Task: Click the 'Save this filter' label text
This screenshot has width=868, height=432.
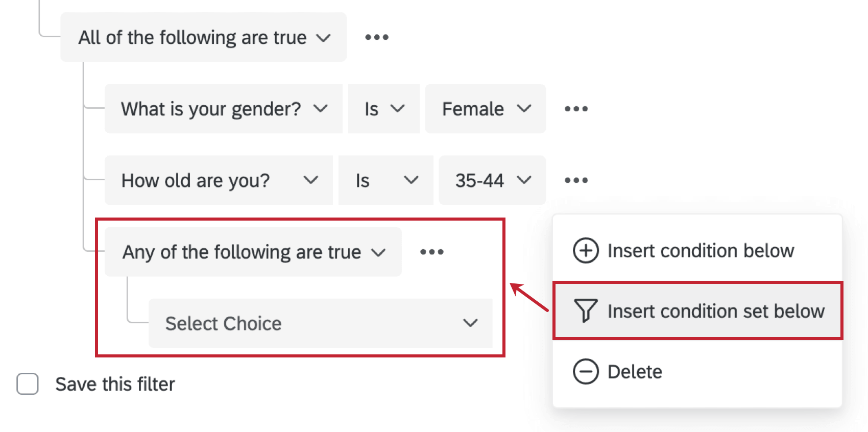Action: tap(115, 383)
